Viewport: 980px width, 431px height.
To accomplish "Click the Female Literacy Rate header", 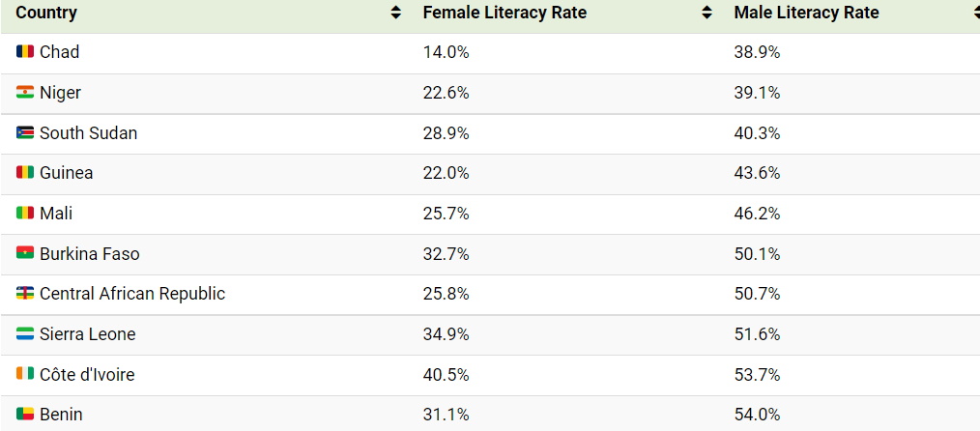I will point(504,14).
